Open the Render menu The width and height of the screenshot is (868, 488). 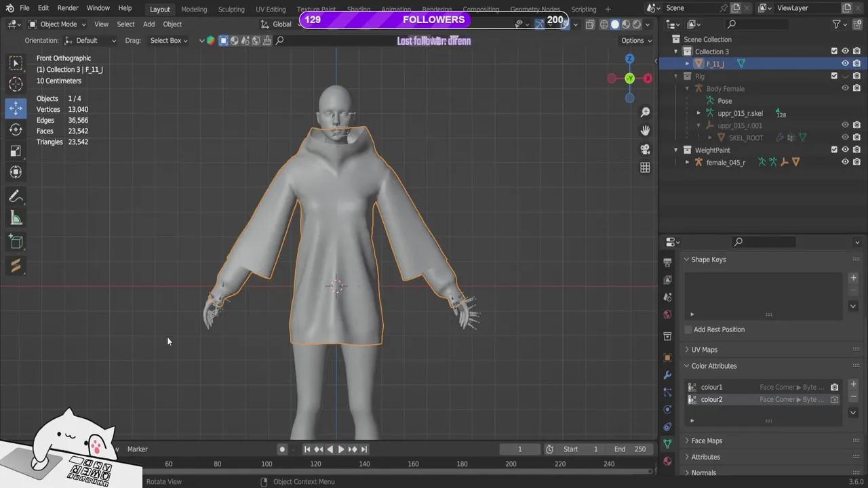click(x=68, y=8)
